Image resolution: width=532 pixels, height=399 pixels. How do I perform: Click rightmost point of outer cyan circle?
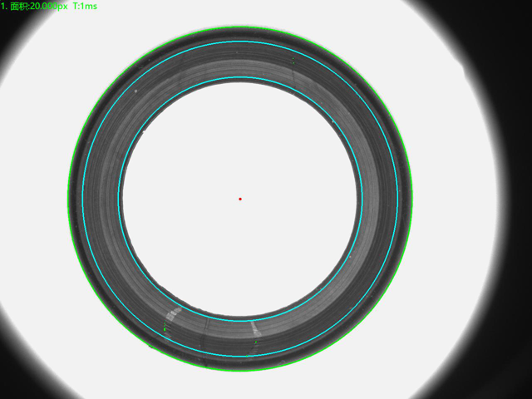point(398,199)
